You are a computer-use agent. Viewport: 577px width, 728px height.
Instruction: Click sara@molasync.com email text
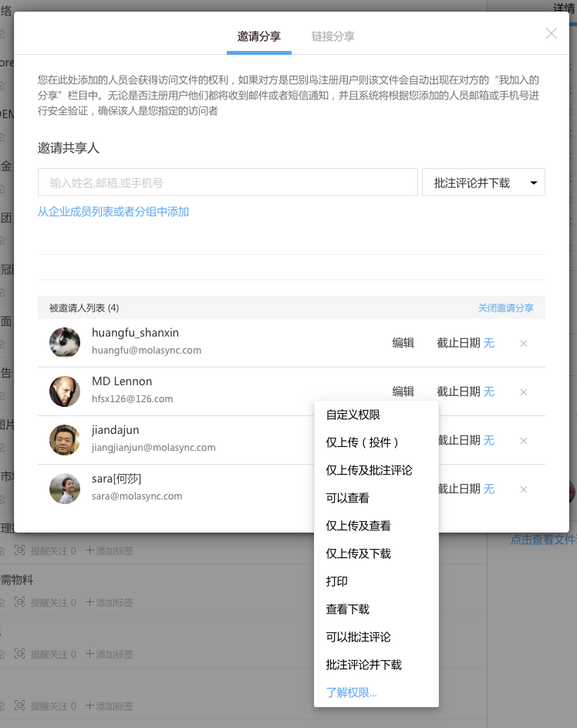click(137, 496)
